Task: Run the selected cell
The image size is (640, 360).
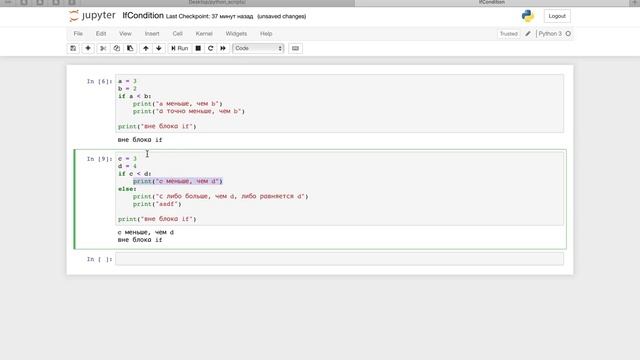Action: pyautogui.click(x=179, y=48)
